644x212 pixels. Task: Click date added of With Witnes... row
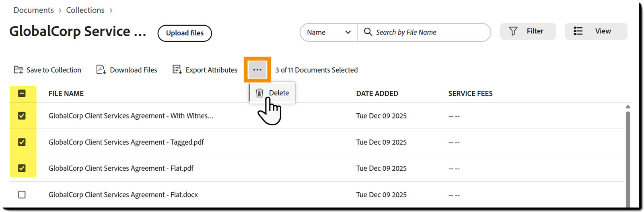pos(381,116)
